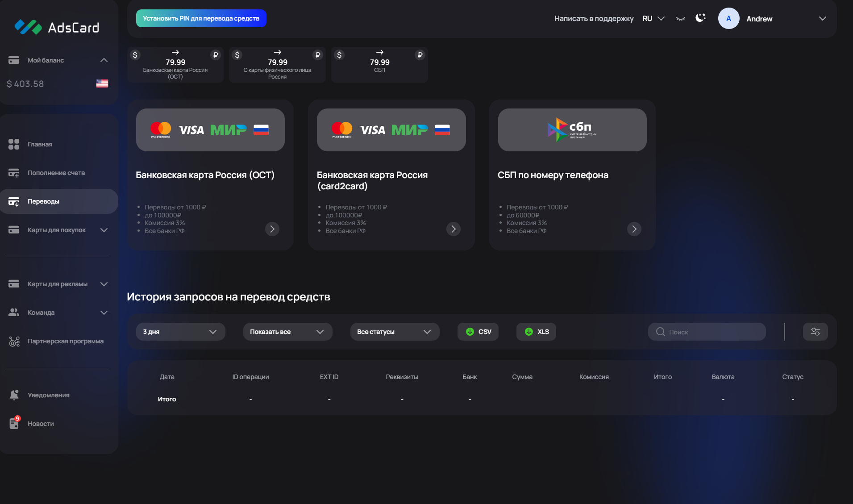853x504 pixels.
Task: Click the С карты физического лица rate tile
Action: [277, 65]
